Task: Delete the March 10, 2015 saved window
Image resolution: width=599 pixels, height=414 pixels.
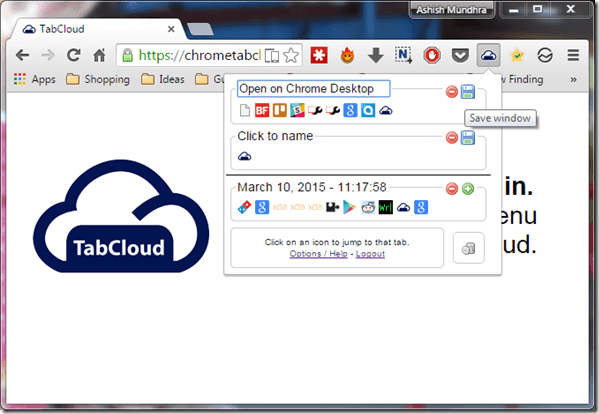Action: 452,188
